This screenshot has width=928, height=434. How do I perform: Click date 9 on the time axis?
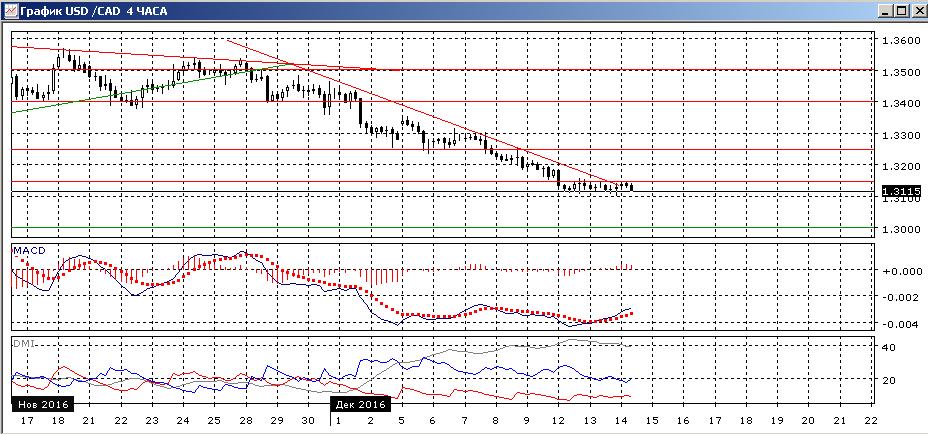(x=526, y=420)
